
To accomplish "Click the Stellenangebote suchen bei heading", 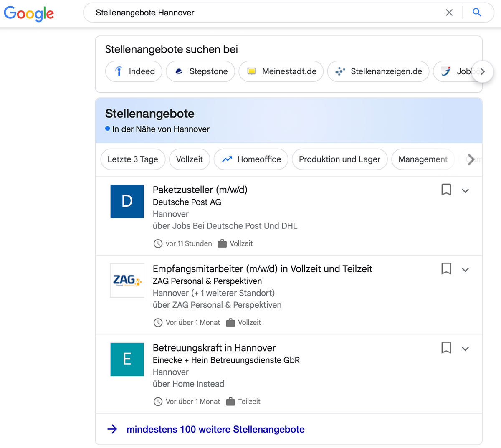I will pyautogui.click(x=172, y=49).
